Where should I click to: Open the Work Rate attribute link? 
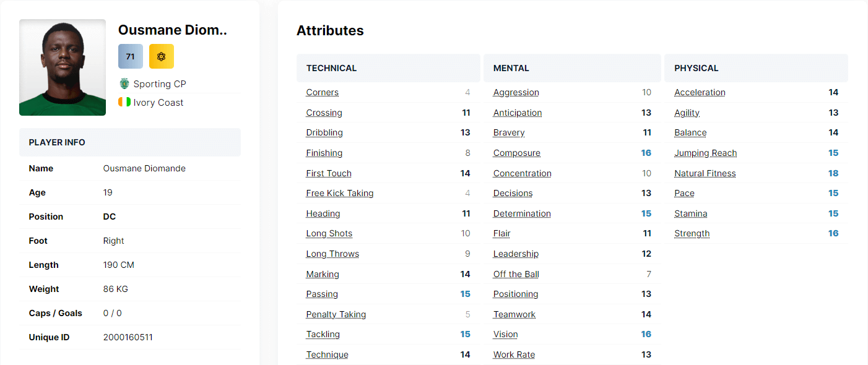pyautogui.click(x=514, y=354)
